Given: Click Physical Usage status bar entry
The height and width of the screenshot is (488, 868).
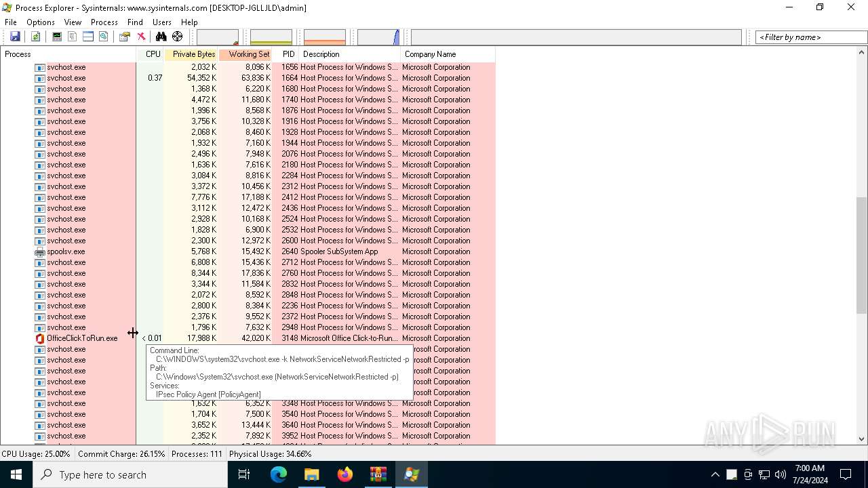Looking at the screenshot, I should [x=271, y=454].
